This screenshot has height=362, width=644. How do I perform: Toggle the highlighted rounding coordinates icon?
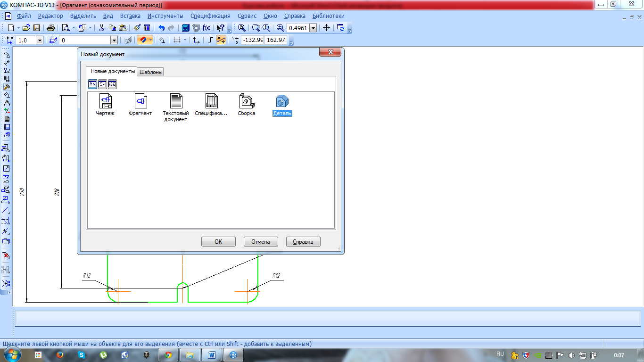click(221, 40)
